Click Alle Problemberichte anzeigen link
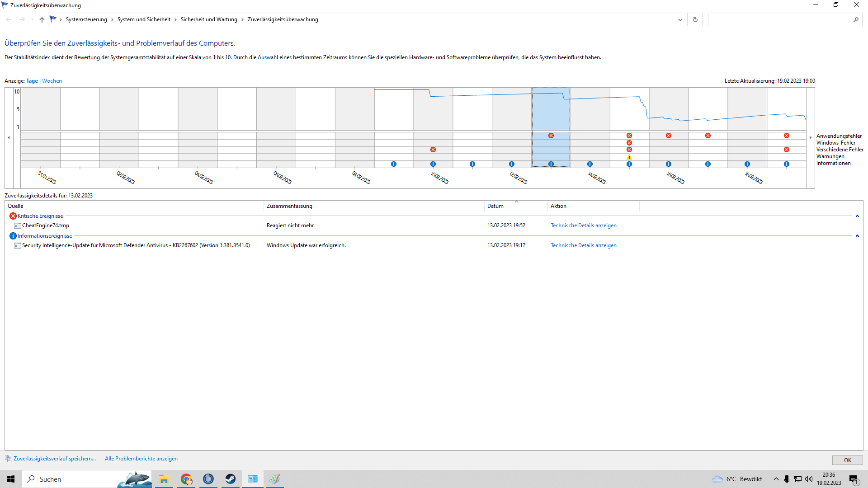 141,459
